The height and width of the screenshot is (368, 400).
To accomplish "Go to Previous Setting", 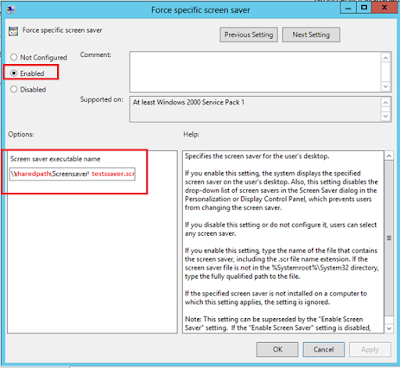I will click(249, 35).
